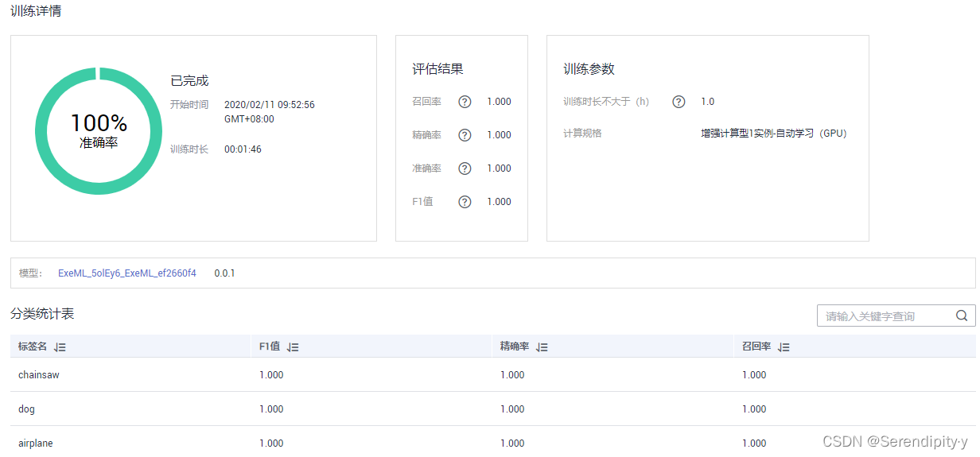Click start time 2020/02/11 09:52:56
Image resolution: width=980 pixels, height=457 pixels.
(270, 105)
